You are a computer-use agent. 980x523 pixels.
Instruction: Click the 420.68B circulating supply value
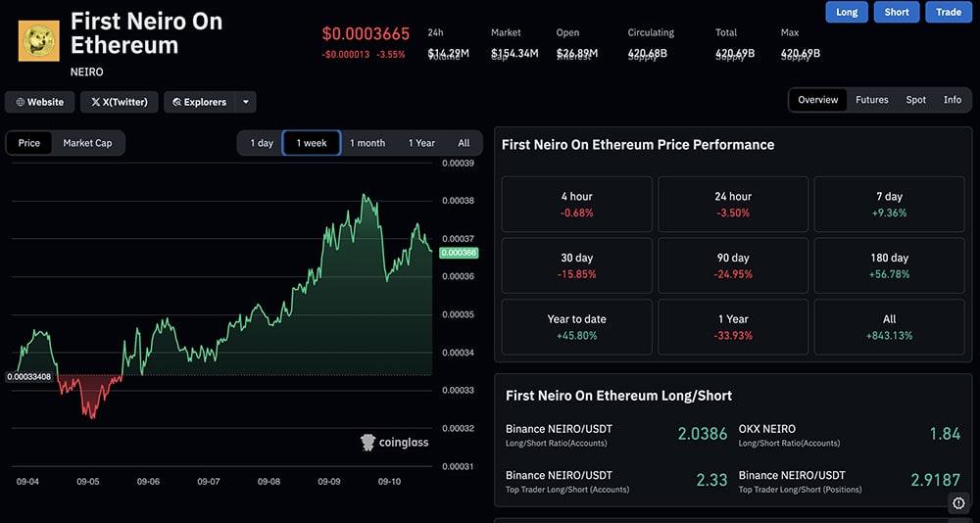(648, 54)
